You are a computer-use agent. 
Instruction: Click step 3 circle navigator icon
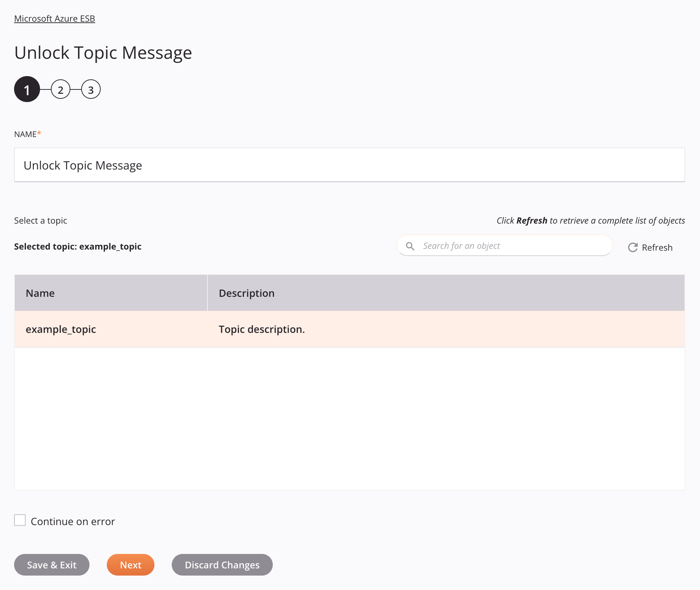pyautogui.click(x=90, y=89)
